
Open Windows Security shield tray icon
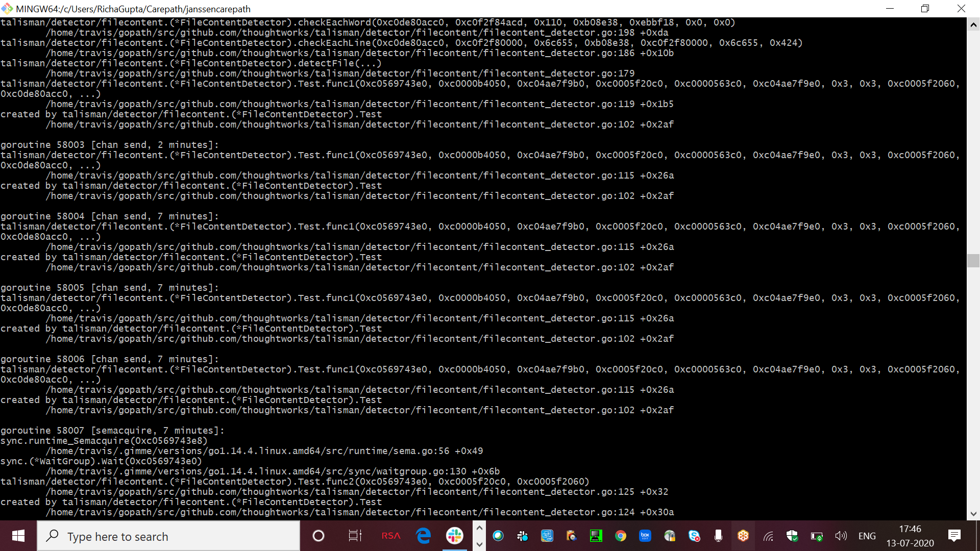(792, 536)
